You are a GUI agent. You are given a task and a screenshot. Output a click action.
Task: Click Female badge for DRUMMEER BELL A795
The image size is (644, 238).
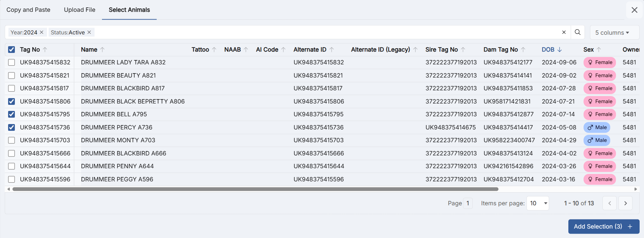coord(600,114)
